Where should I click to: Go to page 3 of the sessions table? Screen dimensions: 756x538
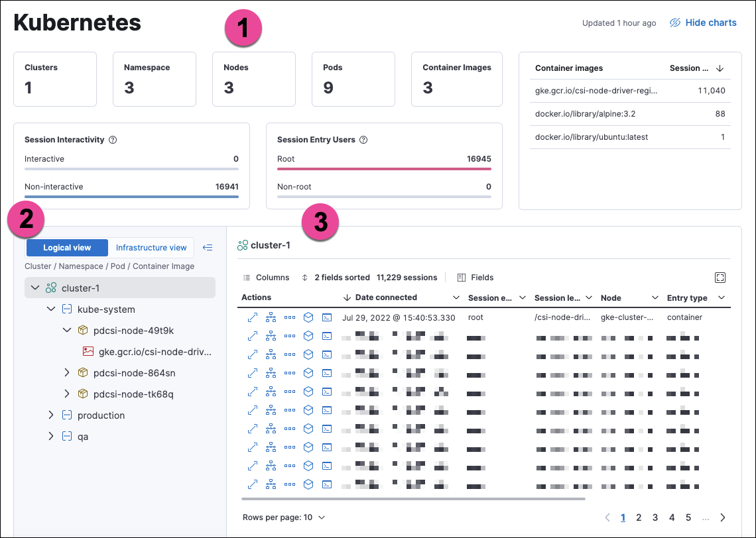[x=655, y=517]
